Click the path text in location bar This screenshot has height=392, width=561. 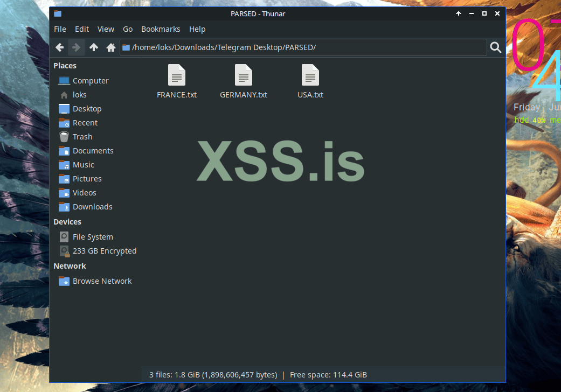224,47
